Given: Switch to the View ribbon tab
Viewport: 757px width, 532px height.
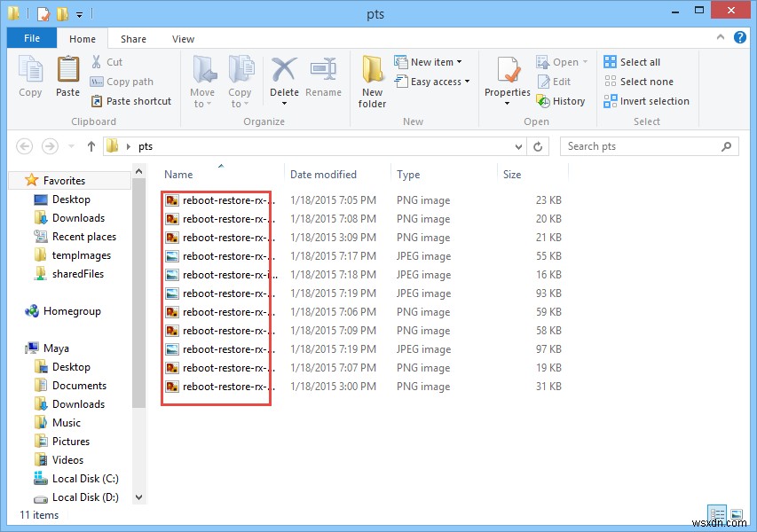Looking at the screenshot, I should click(x=183, y=38).
